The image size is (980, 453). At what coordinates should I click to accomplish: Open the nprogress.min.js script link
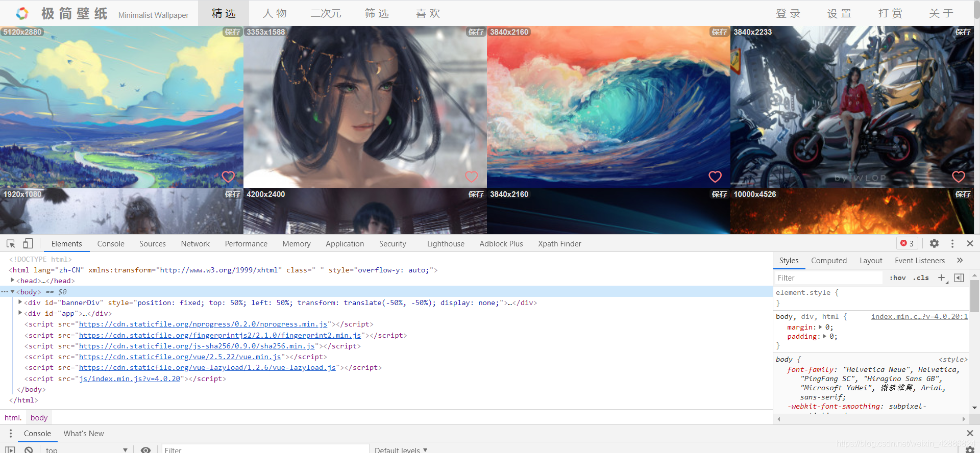tap(203, 324)
